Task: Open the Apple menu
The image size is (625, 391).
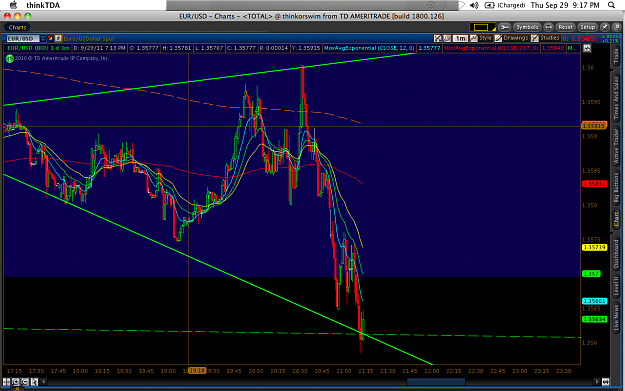Action: click(13, 5)
